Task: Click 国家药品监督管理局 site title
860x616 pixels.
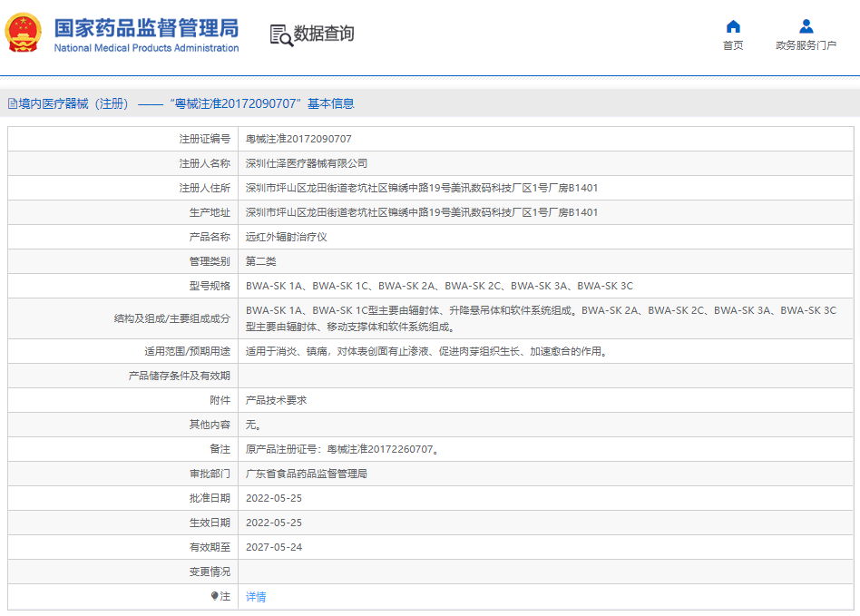Action: (x=146, y=28)
